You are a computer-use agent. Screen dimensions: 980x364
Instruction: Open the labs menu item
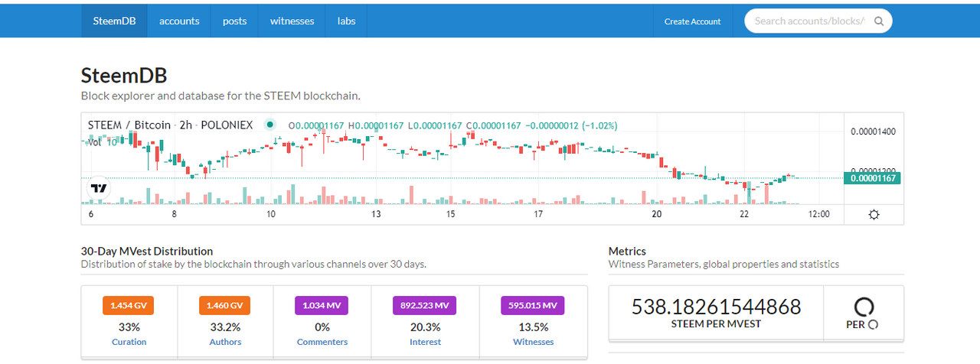pyautogui.click(x=346, y=21)
